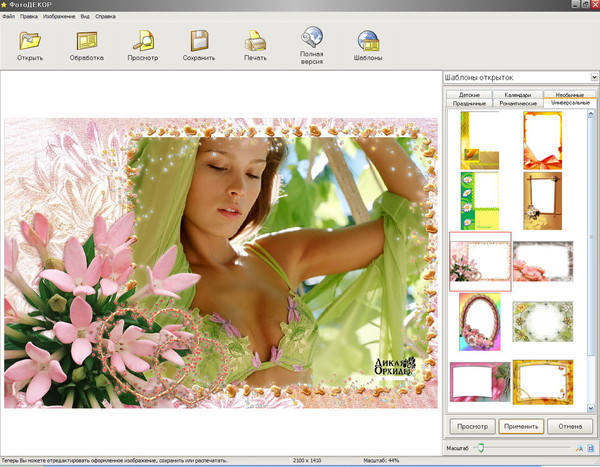Click the Отмена button
The width and height of the screenshot is (600, 467).
coord(570,426)
